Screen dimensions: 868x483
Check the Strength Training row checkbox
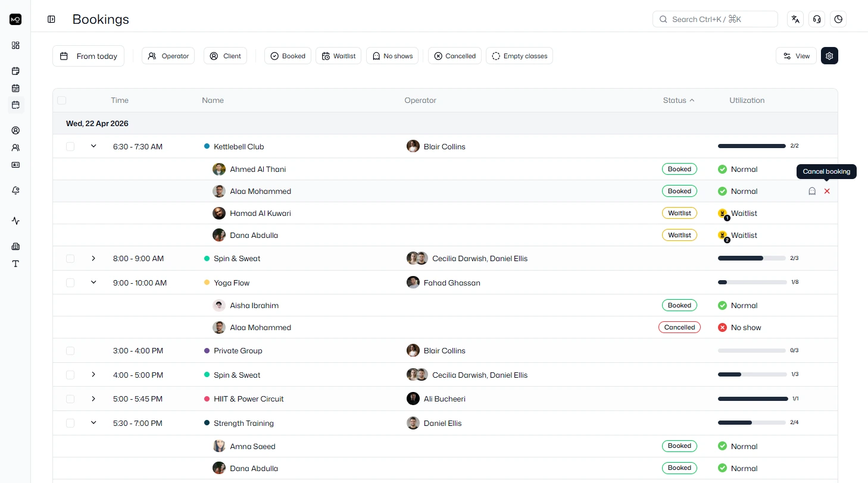[70, 423]
